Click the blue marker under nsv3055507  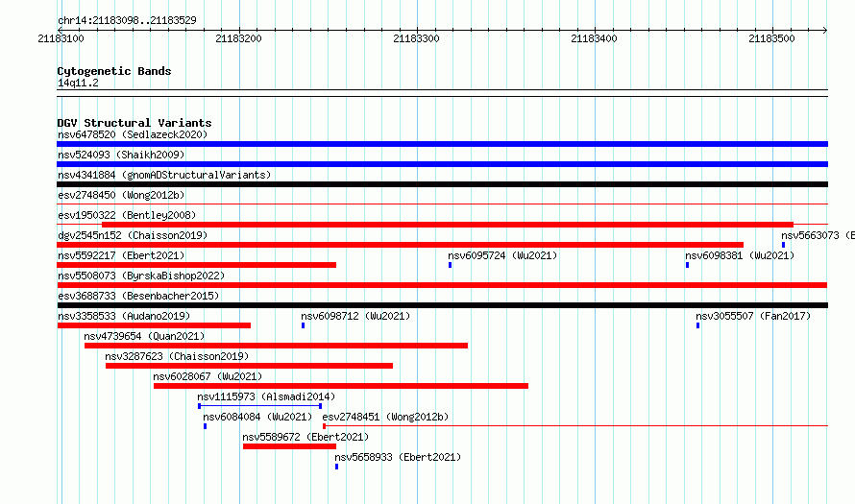(698, 325)
